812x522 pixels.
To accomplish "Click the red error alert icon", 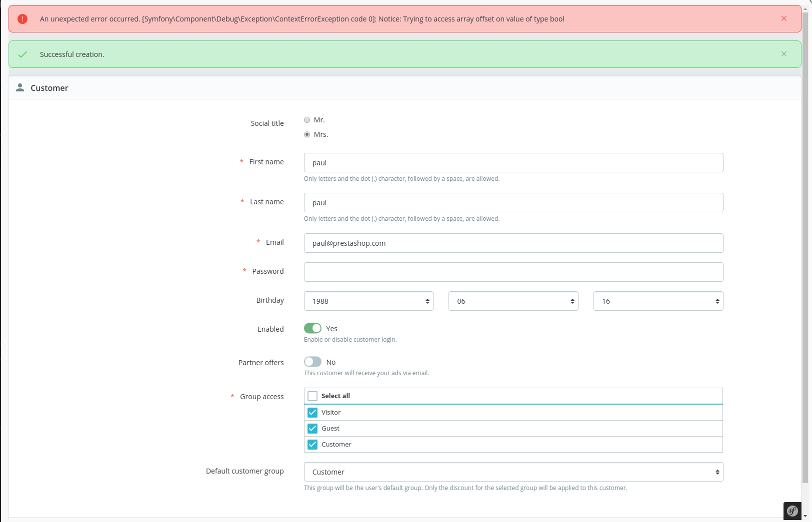I will point(22,18).
